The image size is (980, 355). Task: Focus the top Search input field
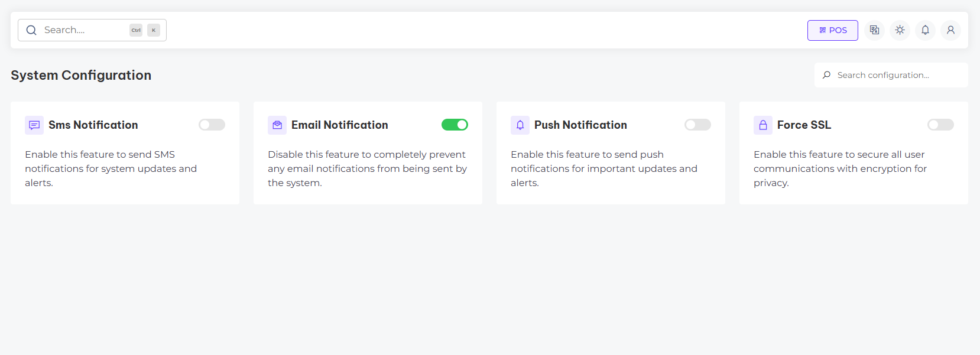[x=83, y=30]
